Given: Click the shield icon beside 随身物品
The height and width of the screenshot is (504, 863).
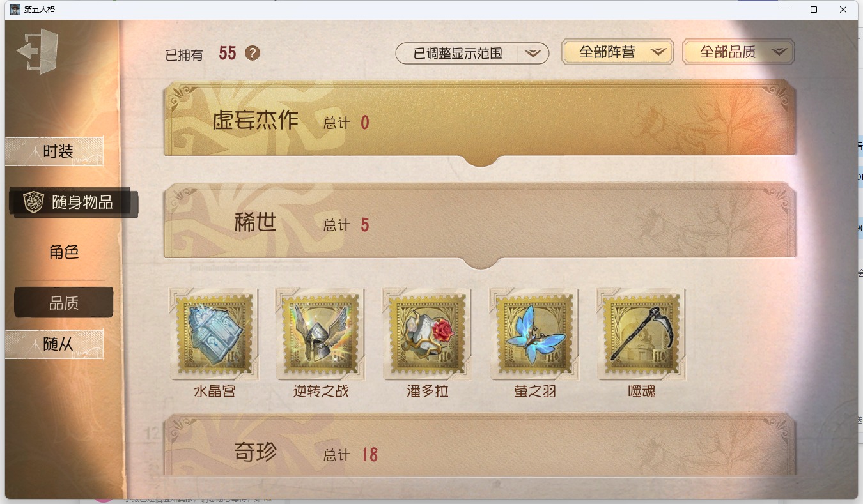Looking at the screenshot, I should [x=33, y=202].
